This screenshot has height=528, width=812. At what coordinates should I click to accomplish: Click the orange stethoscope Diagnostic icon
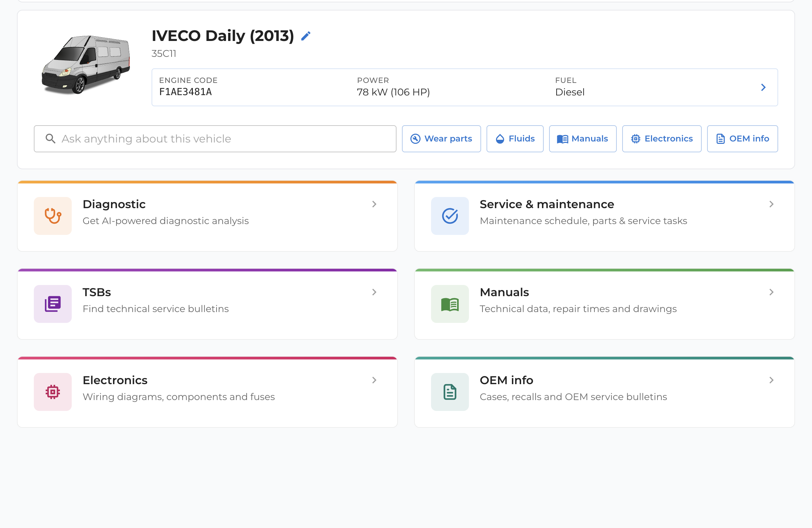pos(53,216)
